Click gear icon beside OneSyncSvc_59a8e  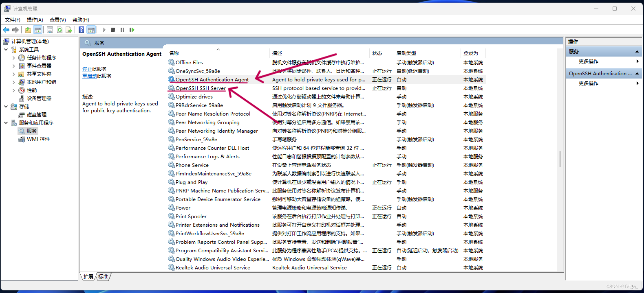[x=172, y=71]
